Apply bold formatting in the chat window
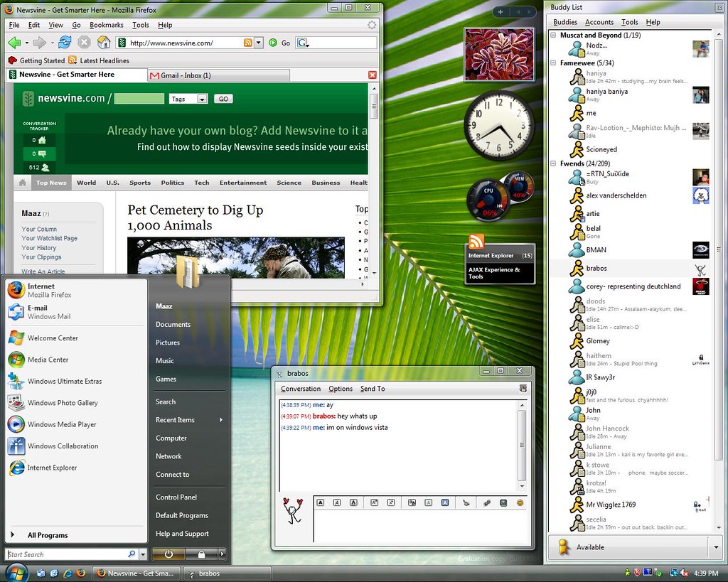 pos(321,502)
